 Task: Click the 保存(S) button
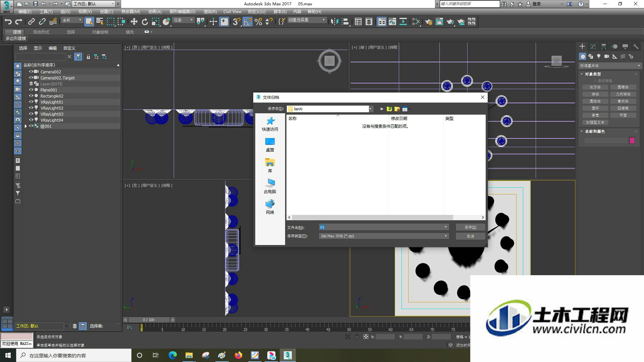pos(470,227)
